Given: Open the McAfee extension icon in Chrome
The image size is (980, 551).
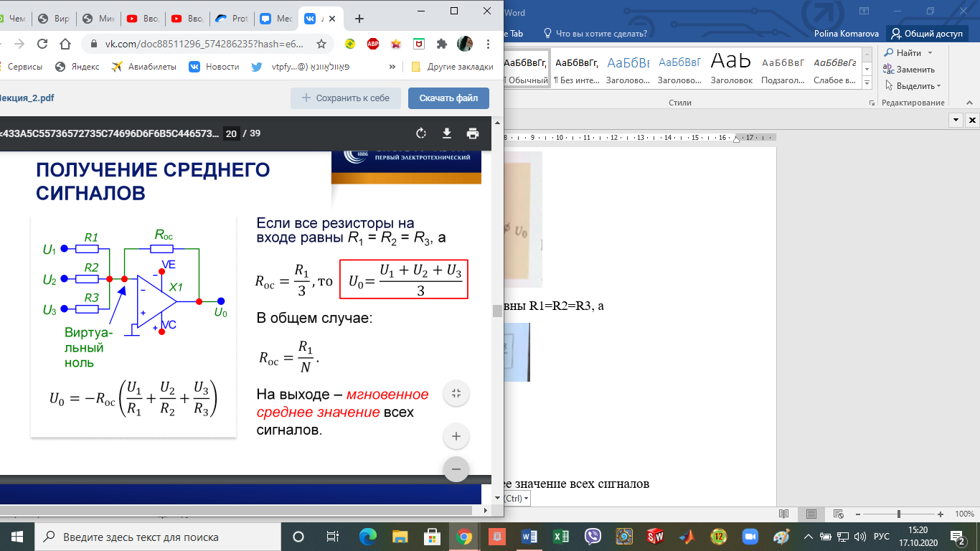Looking at the screenshot, I should [418, 44].
